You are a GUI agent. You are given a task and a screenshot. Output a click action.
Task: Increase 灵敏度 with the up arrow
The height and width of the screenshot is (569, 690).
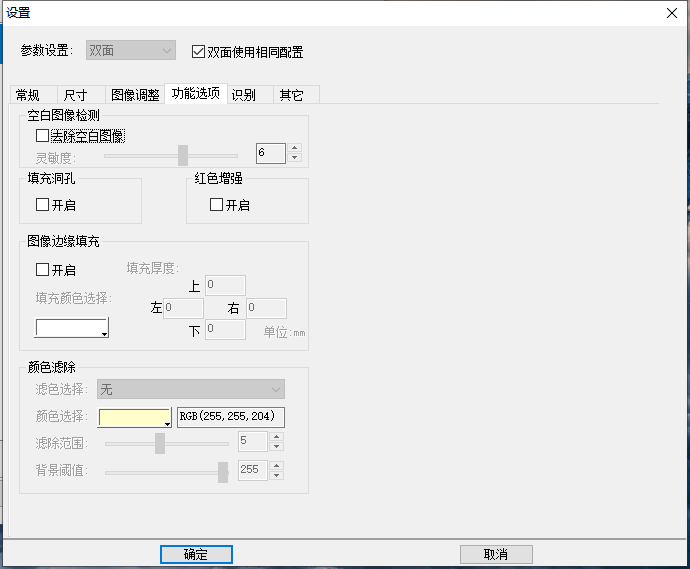tap(294, 148)
